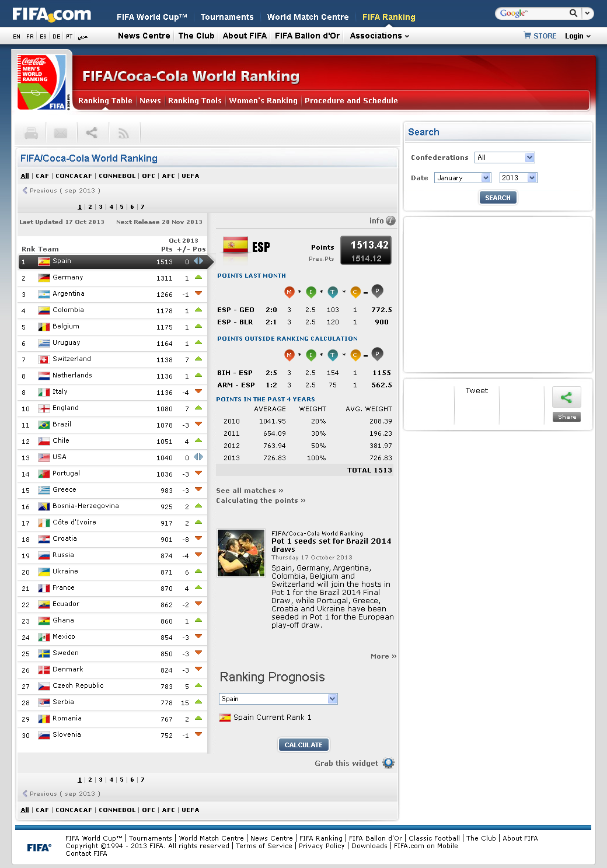Click the Sweden flag icon
Screen dimensions: 607x868
(44, 653)
